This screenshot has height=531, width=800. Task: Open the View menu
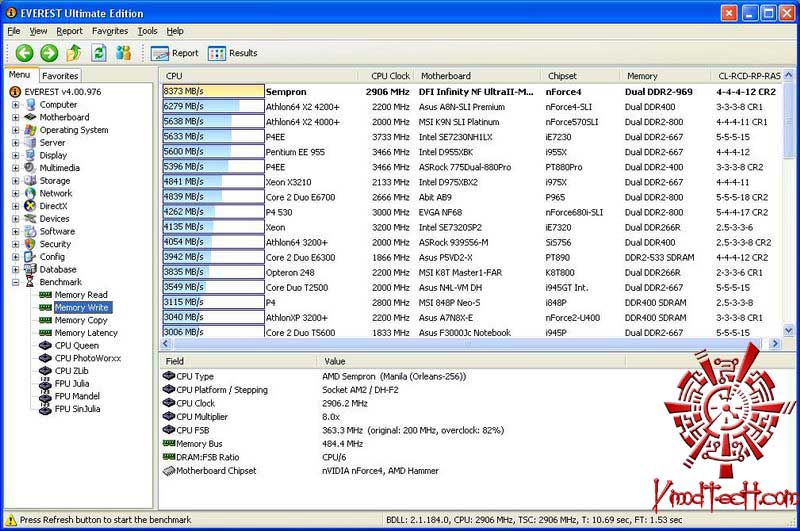(x=38, y=31)
